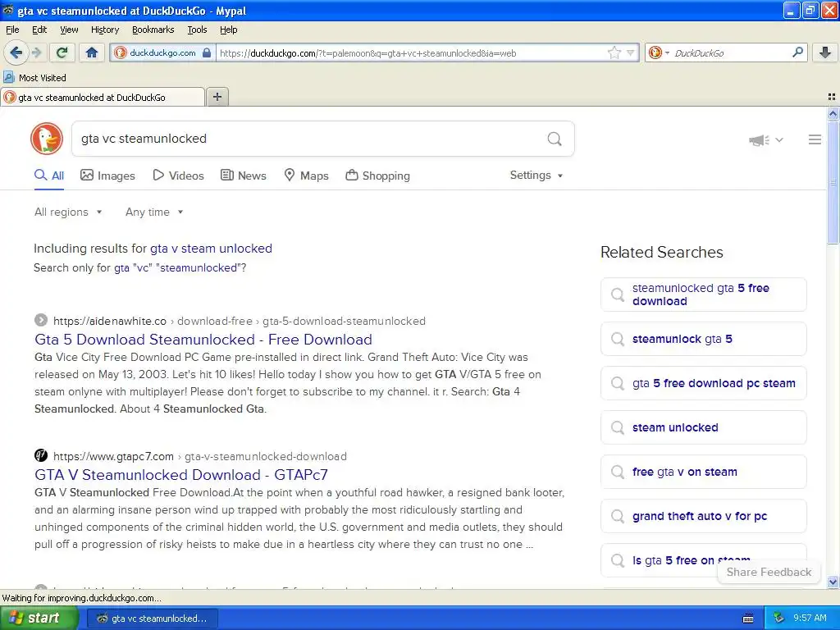Click the tab groups grid icon
Viewport: 840px width, 630px height.
click(x=832, y=97)
